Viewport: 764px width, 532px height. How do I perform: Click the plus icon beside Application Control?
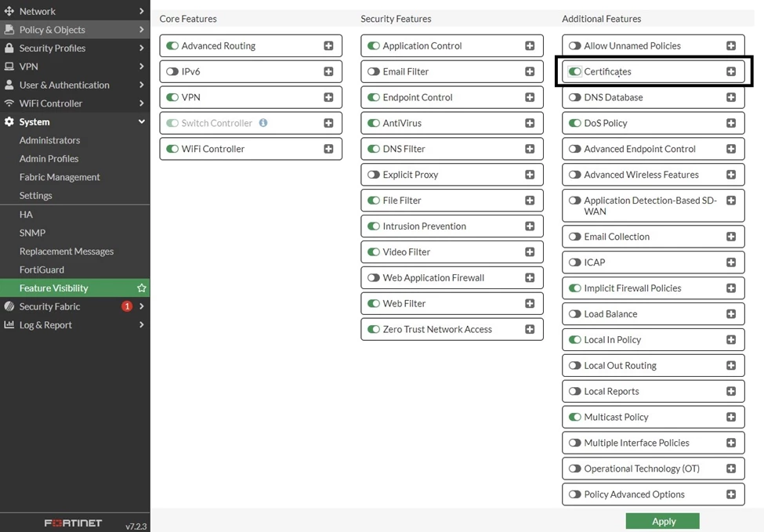(530, 45)
